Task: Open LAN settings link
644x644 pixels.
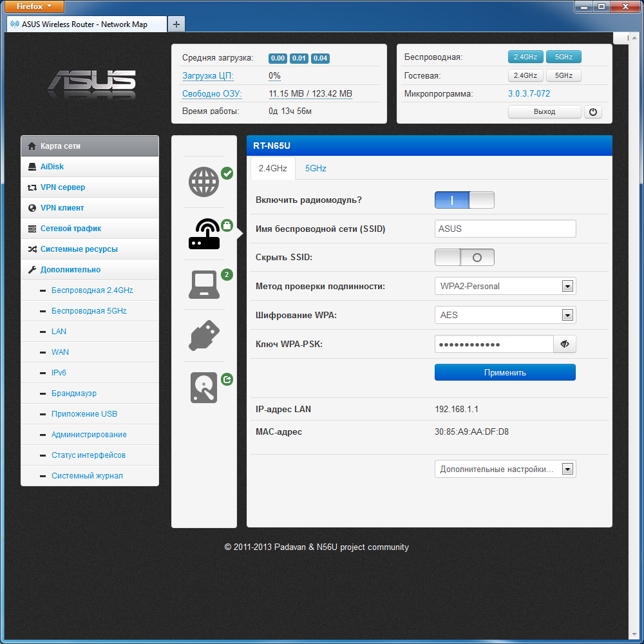Action: coord(59,332)
